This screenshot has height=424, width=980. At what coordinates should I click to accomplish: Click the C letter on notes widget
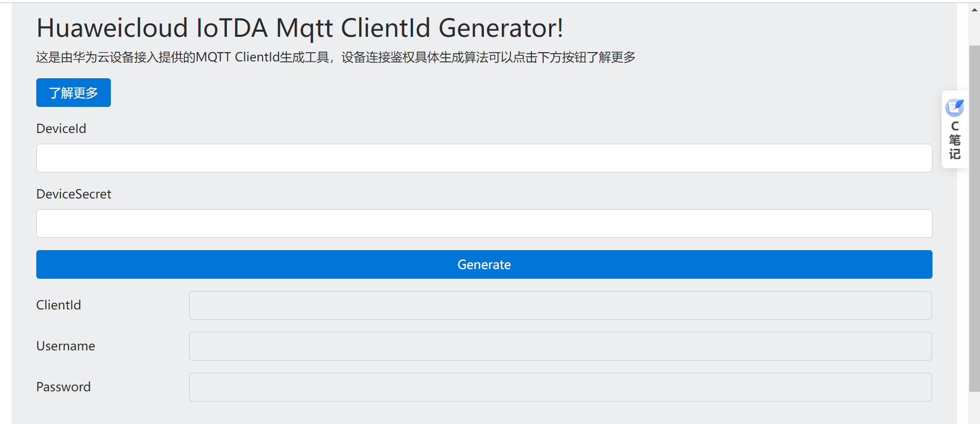[x=954, y=126]
